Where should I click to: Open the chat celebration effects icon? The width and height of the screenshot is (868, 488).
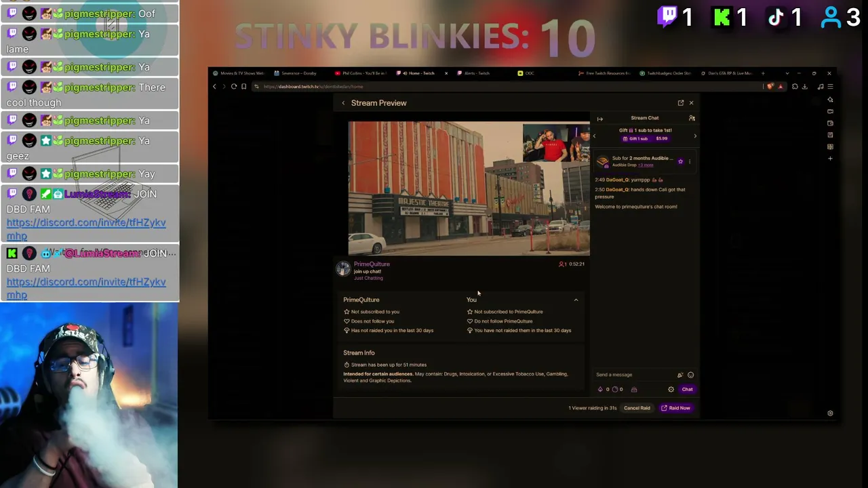coord(680,375)
